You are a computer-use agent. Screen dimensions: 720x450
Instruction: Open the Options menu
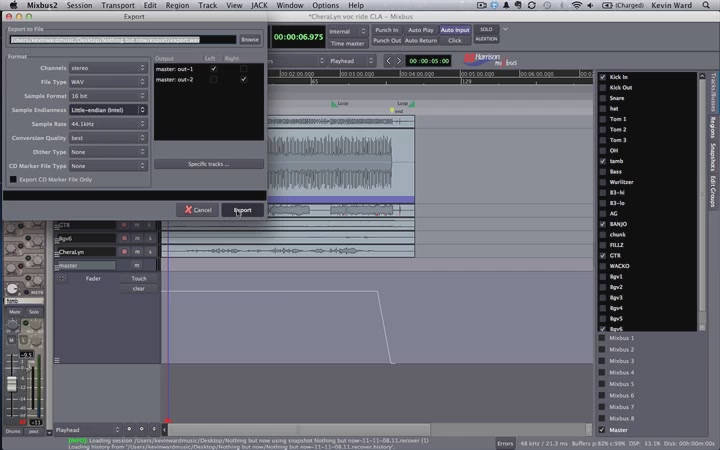pos(326,5)
